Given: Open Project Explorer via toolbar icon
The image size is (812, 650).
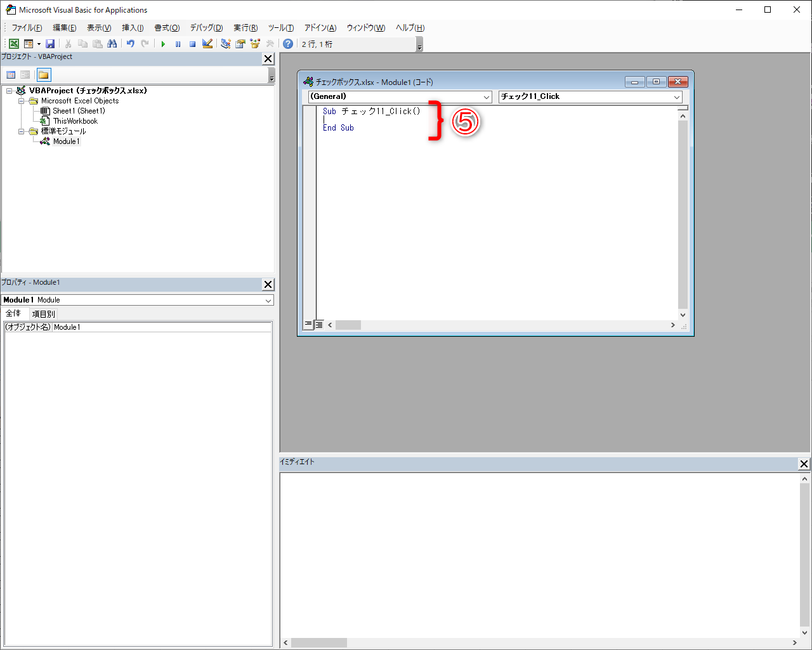Looking at the screenshot, I should 225,44.
